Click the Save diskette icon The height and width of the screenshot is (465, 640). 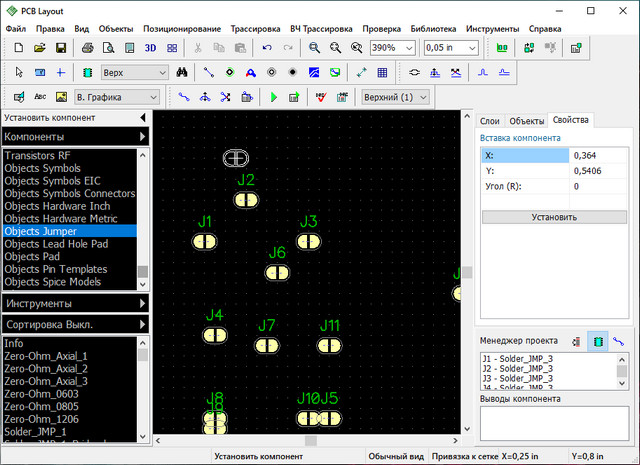(x=60, y=47)
